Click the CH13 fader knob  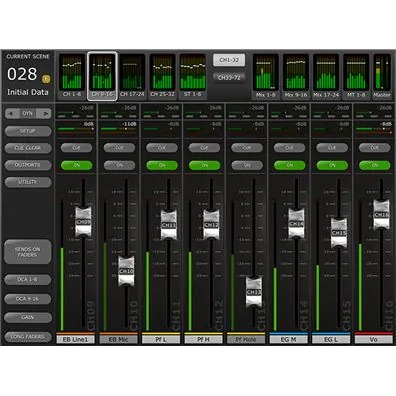point(254,292)
